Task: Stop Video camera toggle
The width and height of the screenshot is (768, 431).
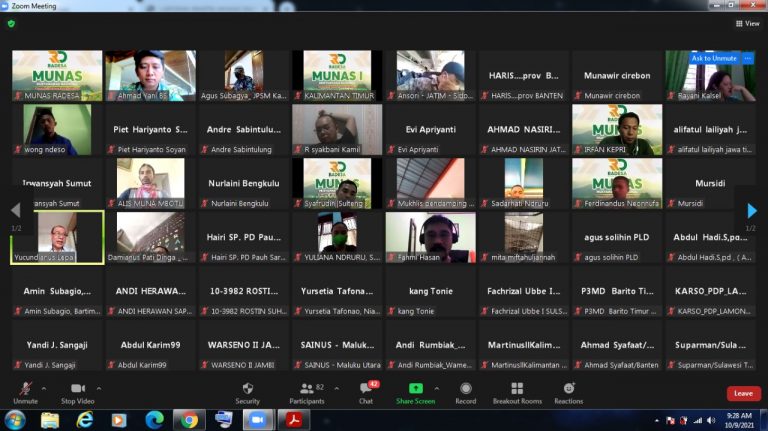Action: [x=77, y=392]
